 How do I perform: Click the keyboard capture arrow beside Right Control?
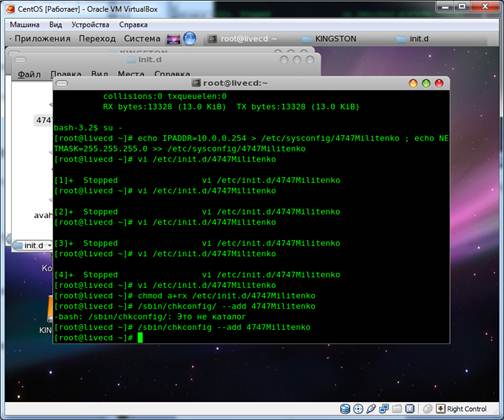[x=441, y=409]
